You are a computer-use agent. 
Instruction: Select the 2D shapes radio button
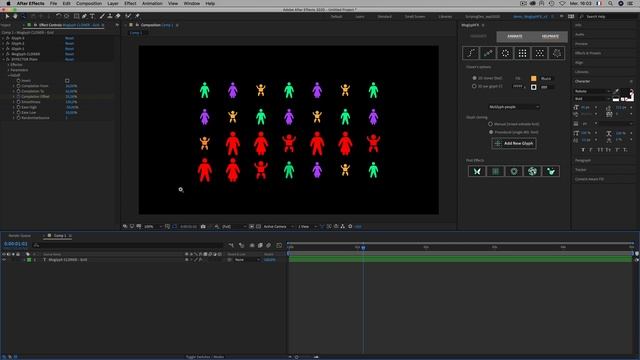click(474, 78)
